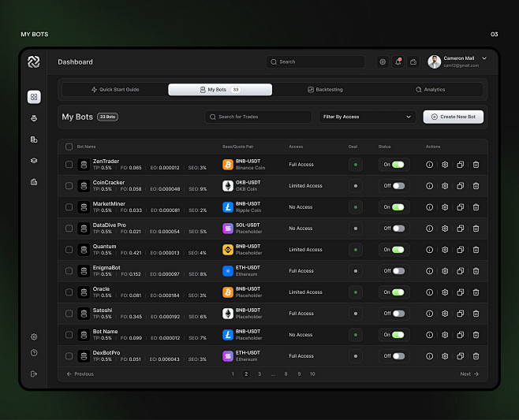Delete the Satoshi bot
Image resolution: width=519 pixels, height=420 pixels.
pyautogui.click(x=476, y=314)
